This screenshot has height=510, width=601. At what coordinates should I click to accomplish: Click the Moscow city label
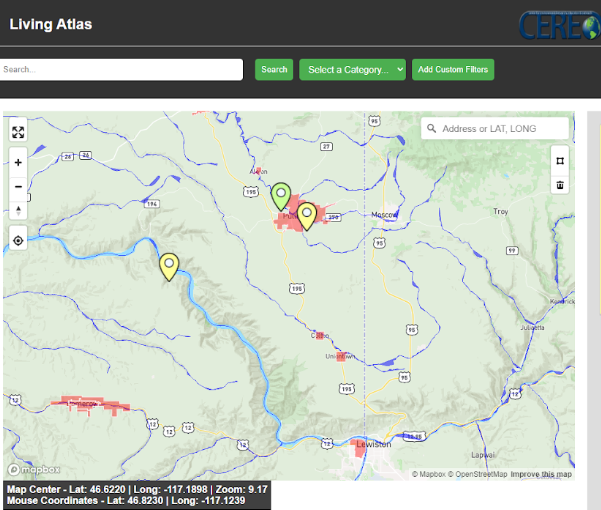click(384, 215)
